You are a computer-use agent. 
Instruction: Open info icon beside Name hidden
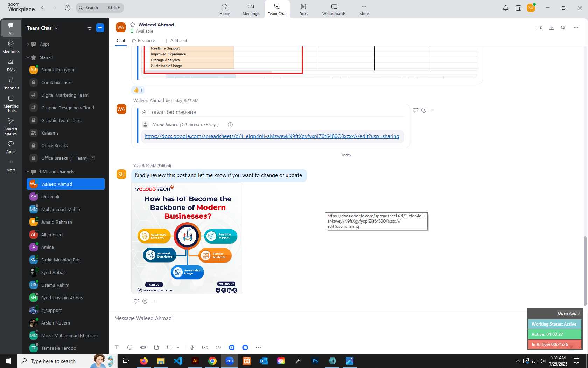pos(230,125)
